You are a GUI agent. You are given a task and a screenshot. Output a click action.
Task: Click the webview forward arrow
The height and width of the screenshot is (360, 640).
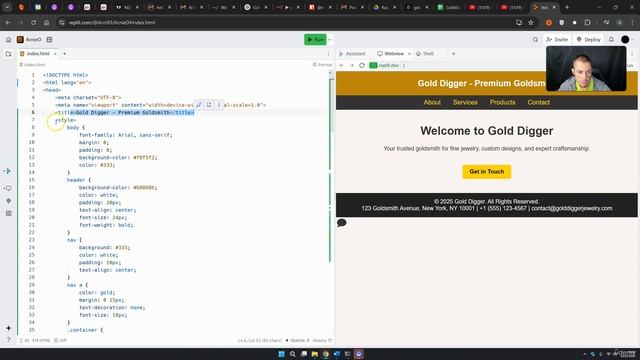click(351, 65)
